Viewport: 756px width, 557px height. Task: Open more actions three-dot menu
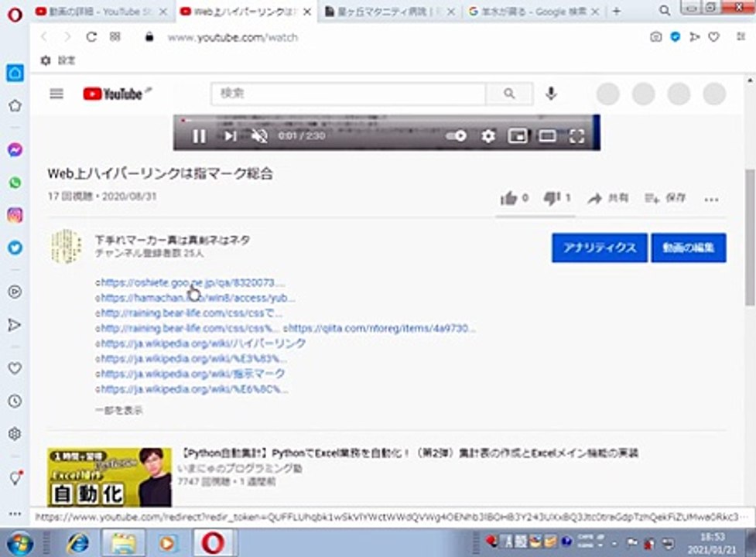[x=711, y=199]
